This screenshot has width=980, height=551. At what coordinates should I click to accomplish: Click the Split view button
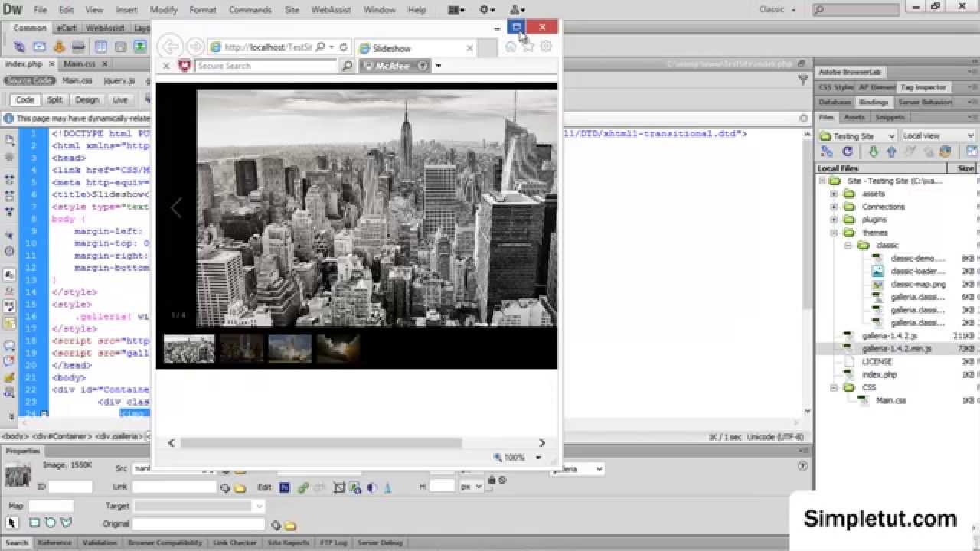point(54,99)
